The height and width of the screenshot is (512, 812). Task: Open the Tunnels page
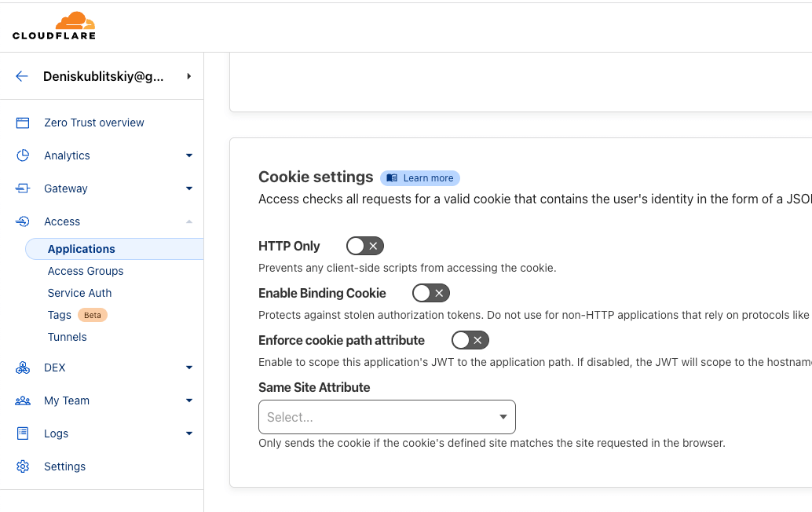click(67, 337)
